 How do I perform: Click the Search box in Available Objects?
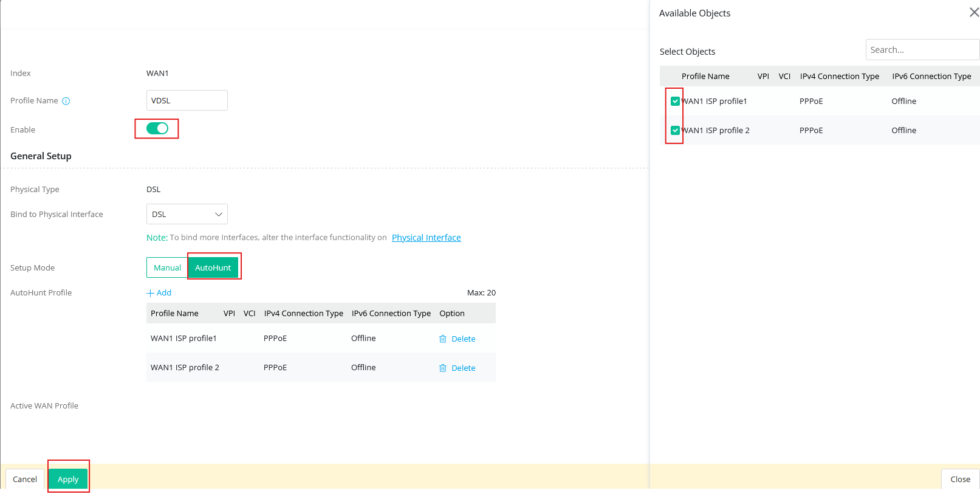(922, 50)
